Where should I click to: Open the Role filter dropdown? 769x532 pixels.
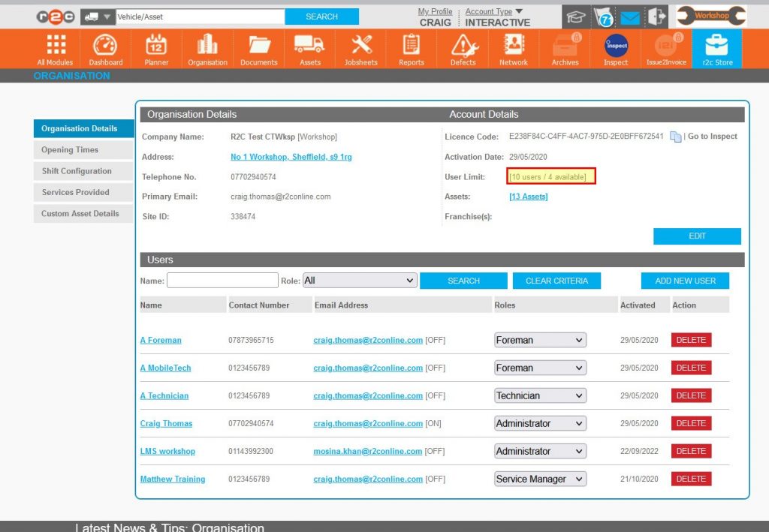[x=360, y=280]
